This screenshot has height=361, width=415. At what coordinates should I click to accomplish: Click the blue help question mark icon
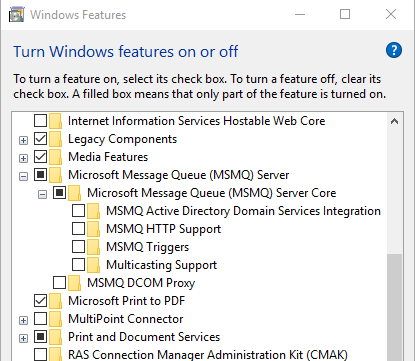[394, 50]
